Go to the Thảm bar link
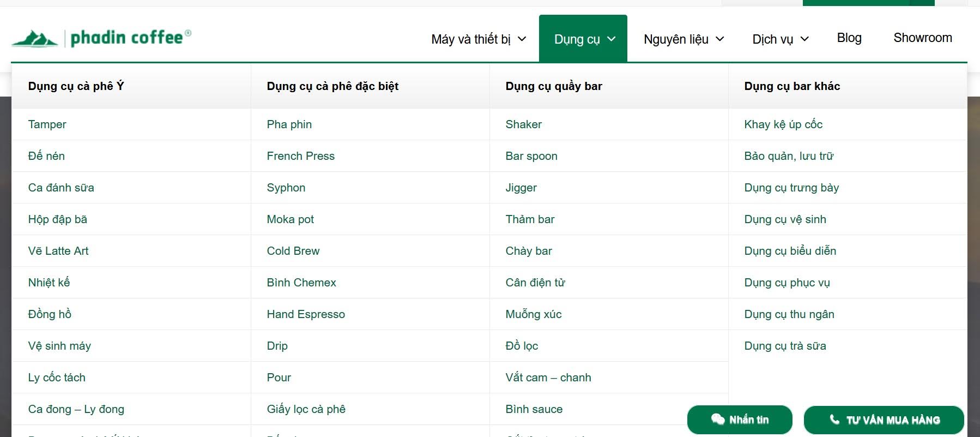The height and width of the screenshot is (437, 980). coord(530,219)
